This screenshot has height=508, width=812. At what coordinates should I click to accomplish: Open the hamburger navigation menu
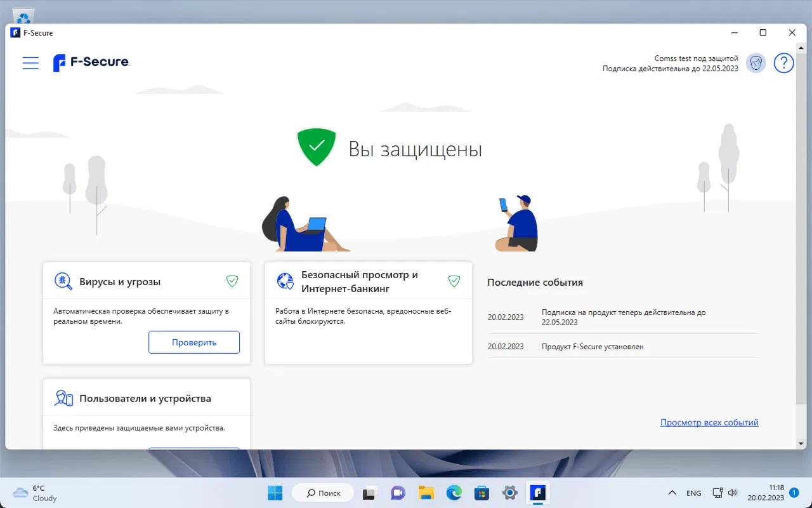(30, 62)
